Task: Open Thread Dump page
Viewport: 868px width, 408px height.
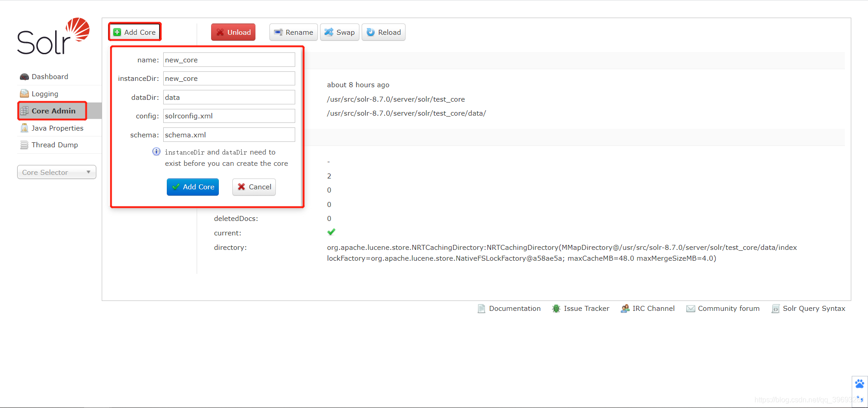Action: [x=55, y=145]
